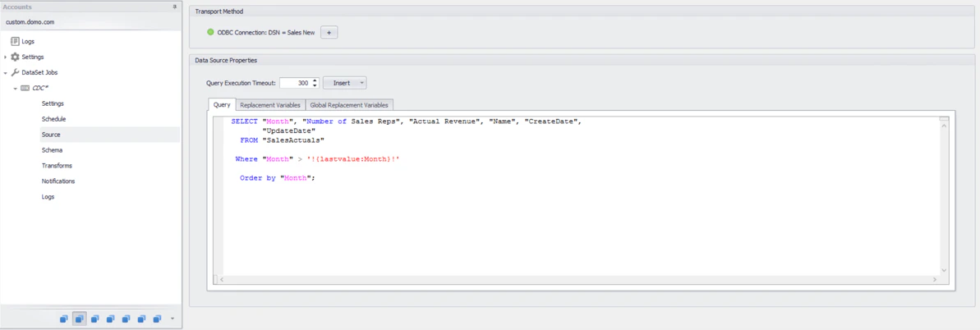Click the '!{lastvalue:Month}!' variable in query
This screenshot has width=980, height=330.
coord(353,159)
